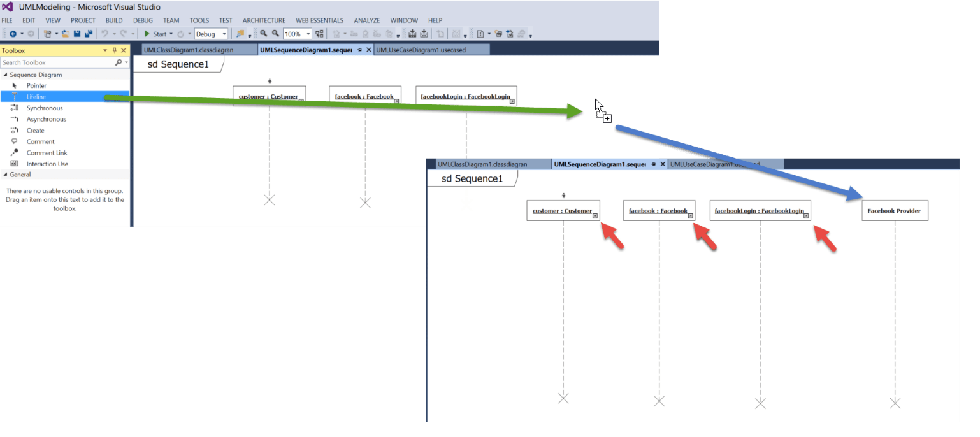Screen dimensions: 980x437
Task: Select the Facebook Provider lifeline box
Action: pos(895,211)
